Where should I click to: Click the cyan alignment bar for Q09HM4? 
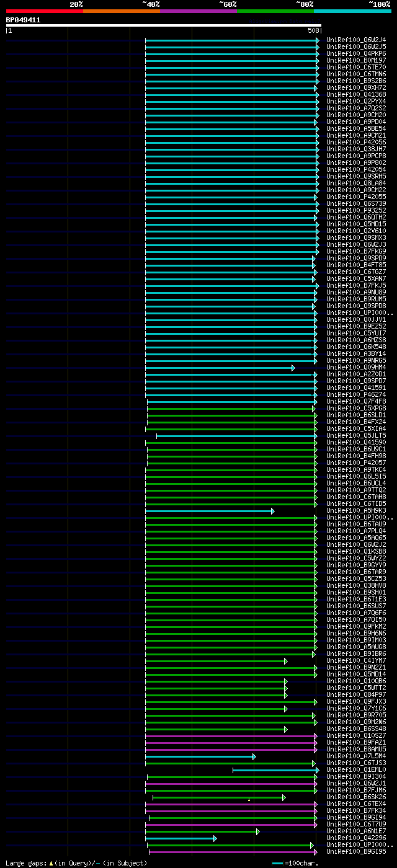(220, 368)
